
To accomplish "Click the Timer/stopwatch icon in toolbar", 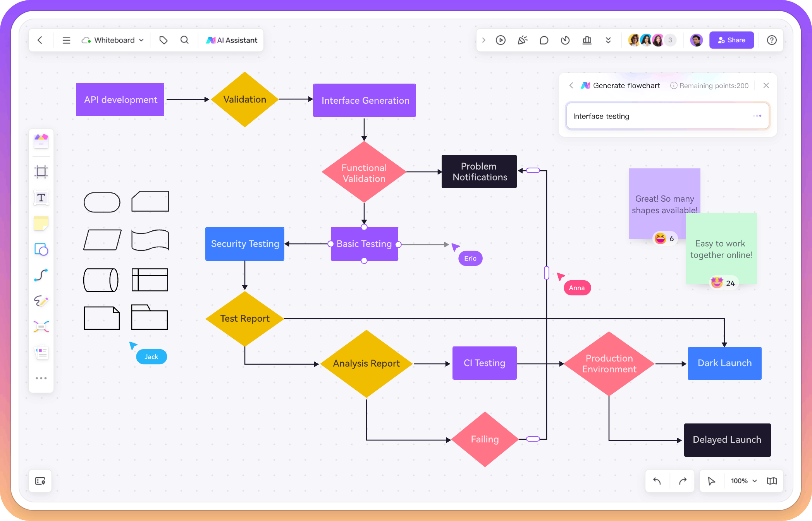I will (x=564, y=40).
